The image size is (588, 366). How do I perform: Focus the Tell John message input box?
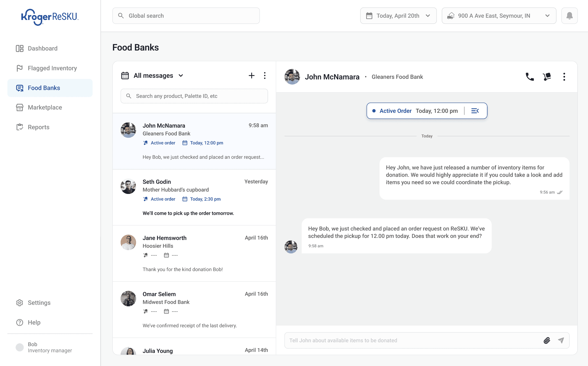[411, 340]
